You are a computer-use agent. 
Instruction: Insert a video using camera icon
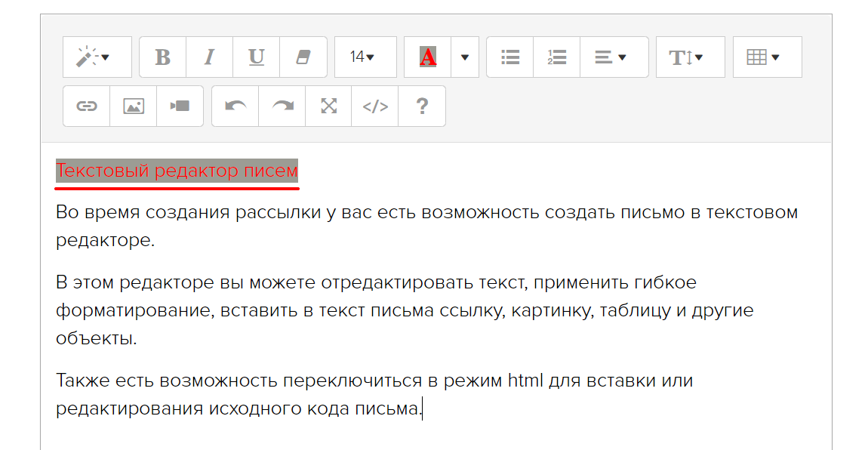pyautogui.click(x=180, y=106)
